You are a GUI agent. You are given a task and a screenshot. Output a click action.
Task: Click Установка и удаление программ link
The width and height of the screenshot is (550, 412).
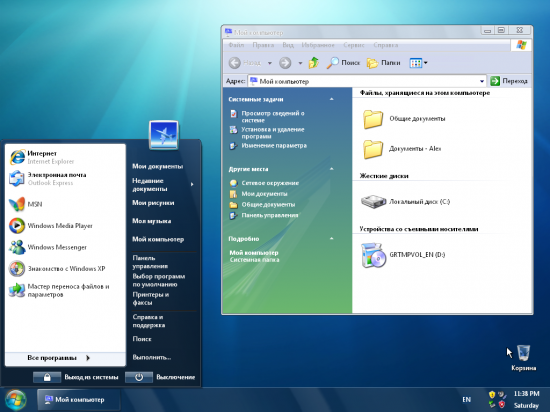tap(273, 133)
